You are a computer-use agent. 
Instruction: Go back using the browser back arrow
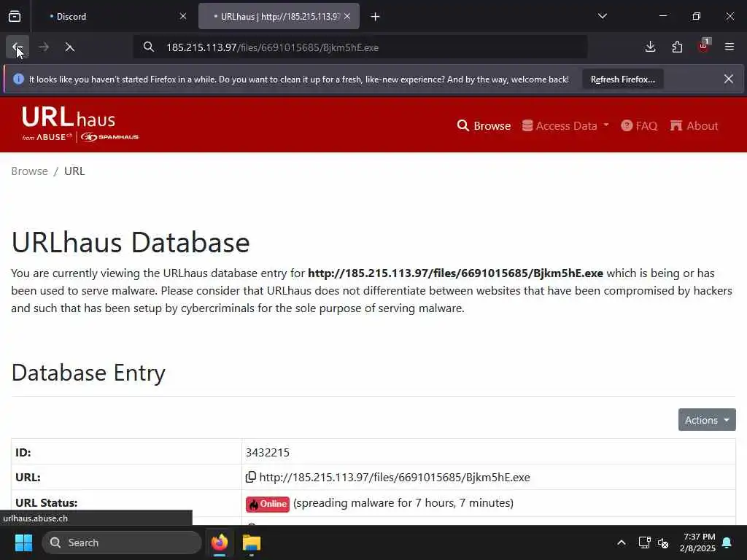pyautogui.click(x=18, y=47)
